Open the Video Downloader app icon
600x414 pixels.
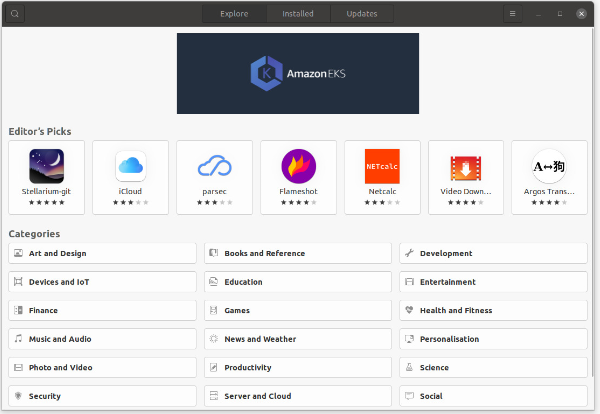(x=466, y=168)
